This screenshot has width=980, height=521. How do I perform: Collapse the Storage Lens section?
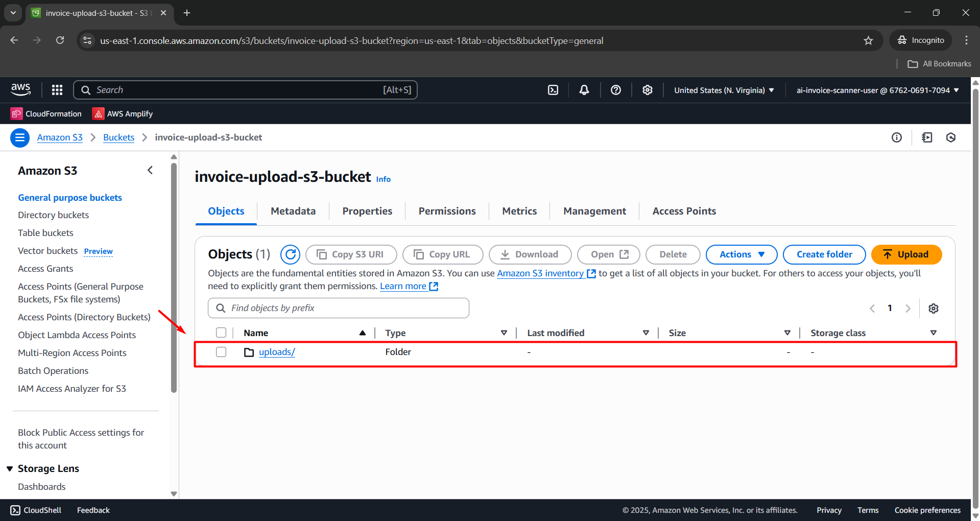point(10,468)
